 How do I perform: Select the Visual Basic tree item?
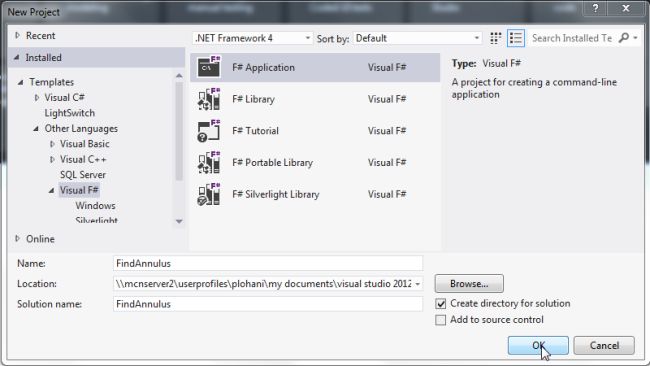pyautogui.click(x=85, y=144)
